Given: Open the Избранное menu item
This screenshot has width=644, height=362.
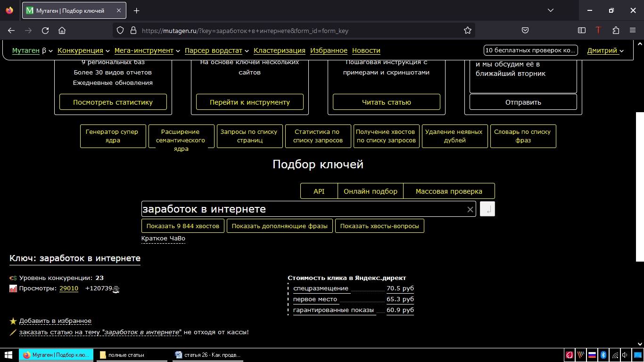Looking at the screenshot, I should pyautogui.click(x=329, y=50).
